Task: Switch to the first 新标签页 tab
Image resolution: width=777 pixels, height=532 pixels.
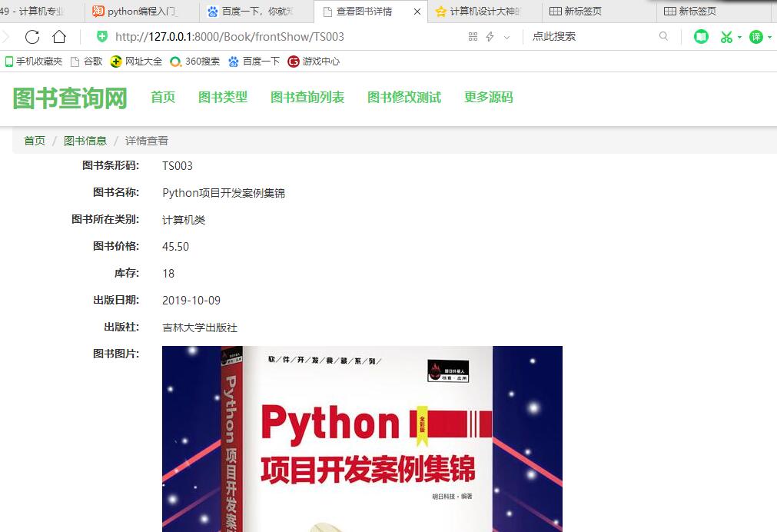Action: point(599,12)
